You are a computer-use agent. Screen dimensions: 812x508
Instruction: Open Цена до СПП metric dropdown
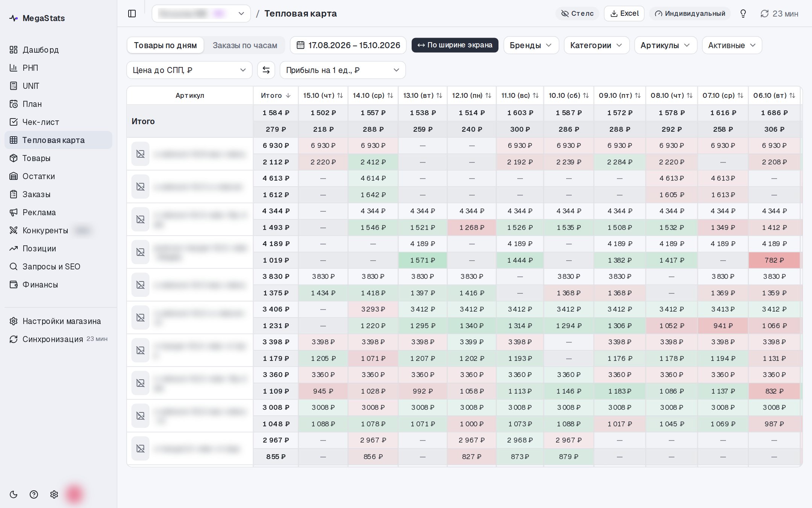tap(189, 70)
